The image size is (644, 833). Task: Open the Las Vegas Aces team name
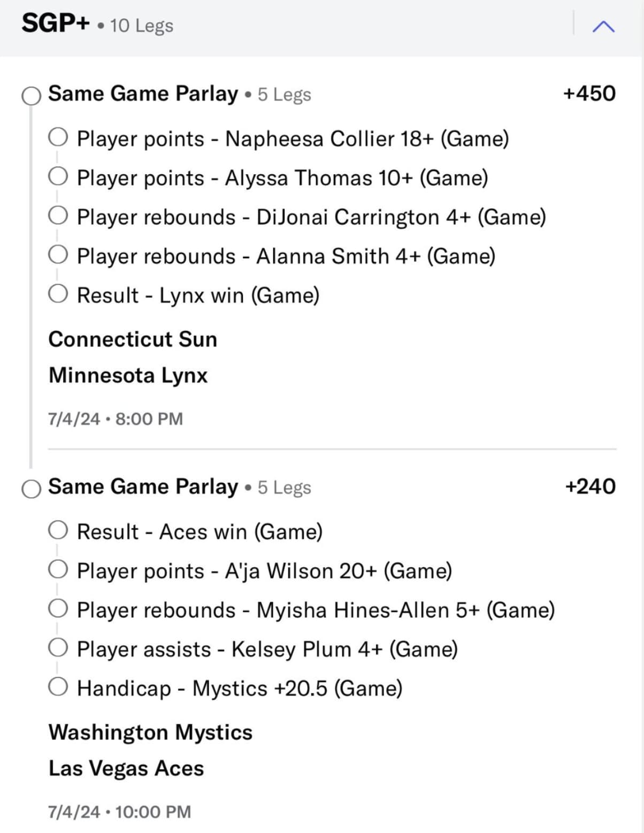pyautogui.click(x=126, y=768)
